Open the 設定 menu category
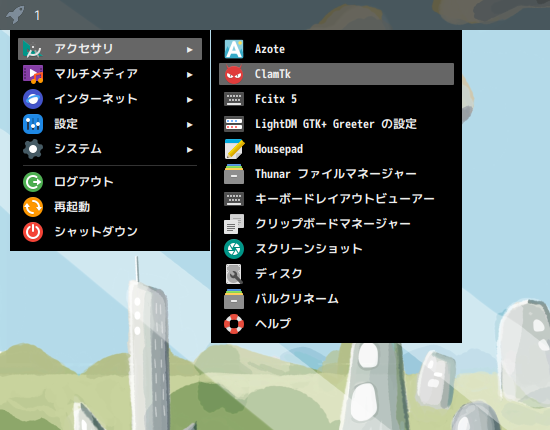Screen dimensions: 550x430 (x=110, y=124)
